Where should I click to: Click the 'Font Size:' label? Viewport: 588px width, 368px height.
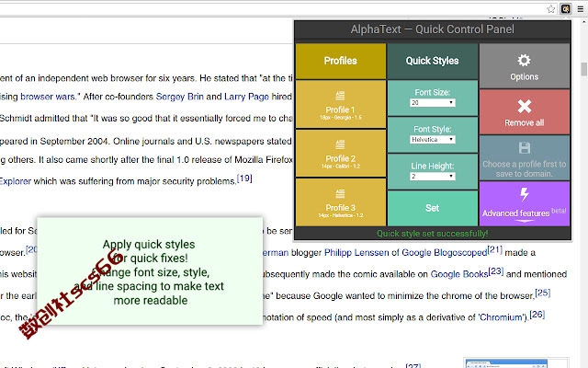433,92
